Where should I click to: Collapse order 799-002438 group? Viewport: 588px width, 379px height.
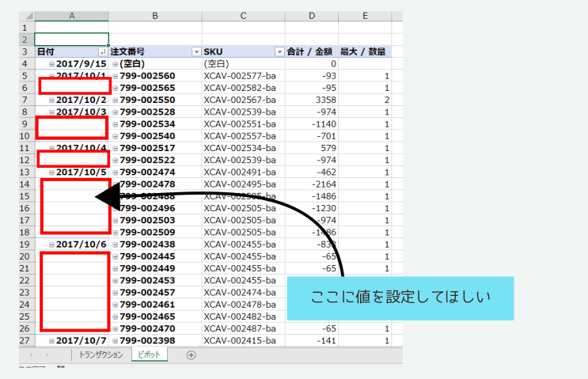(x=116, y=244)
